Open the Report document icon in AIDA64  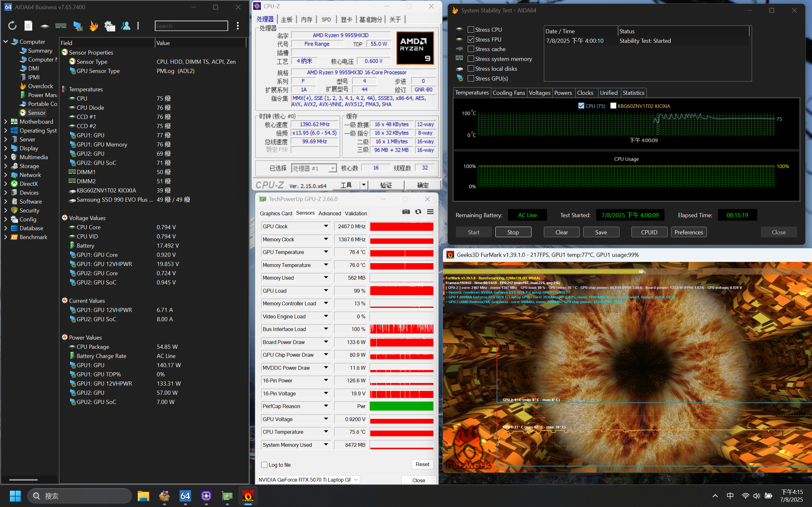[x=29, y=25]
